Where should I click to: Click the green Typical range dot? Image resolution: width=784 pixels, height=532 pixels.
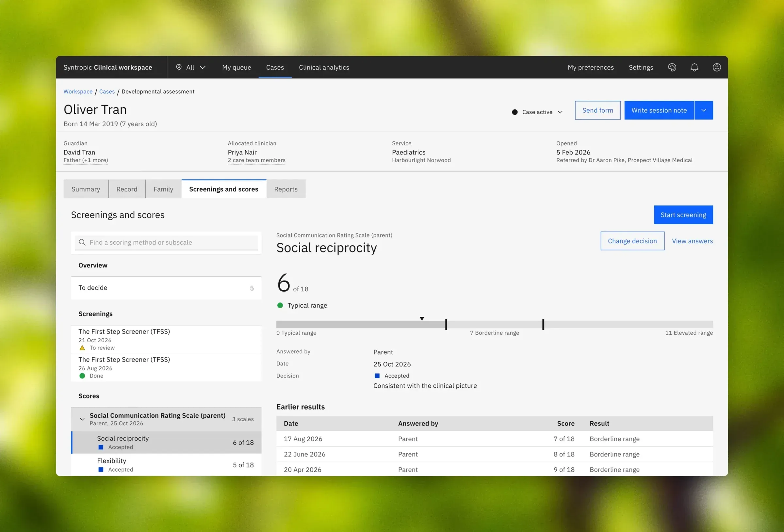280,305
